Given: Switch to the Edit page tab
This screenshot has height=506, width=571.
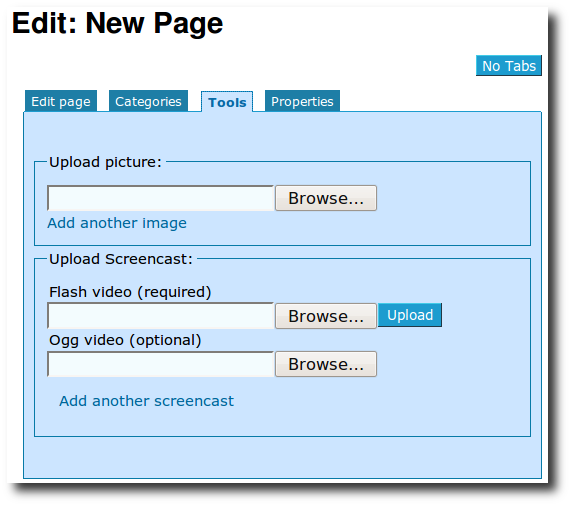Looking at the screenshot, I should (61, 101).
